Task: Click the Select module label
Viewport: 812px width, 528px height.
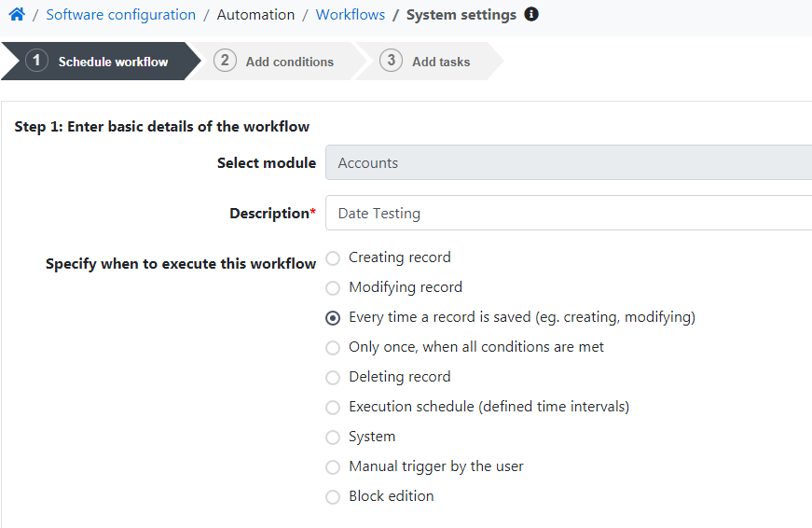Action: coord(267,162)
